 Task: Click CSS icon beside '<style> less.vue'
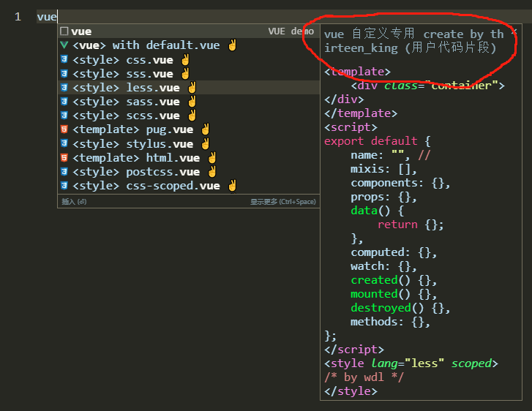pyautogui.click(x=64, y=87)
